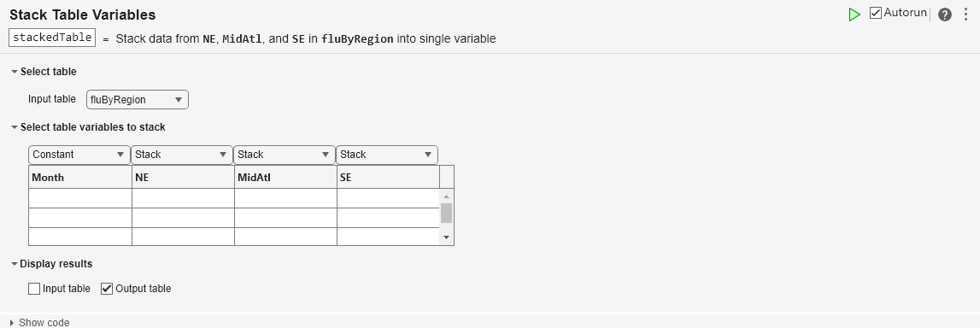
Task: Expand the Show code section
Action: (13, 322)
